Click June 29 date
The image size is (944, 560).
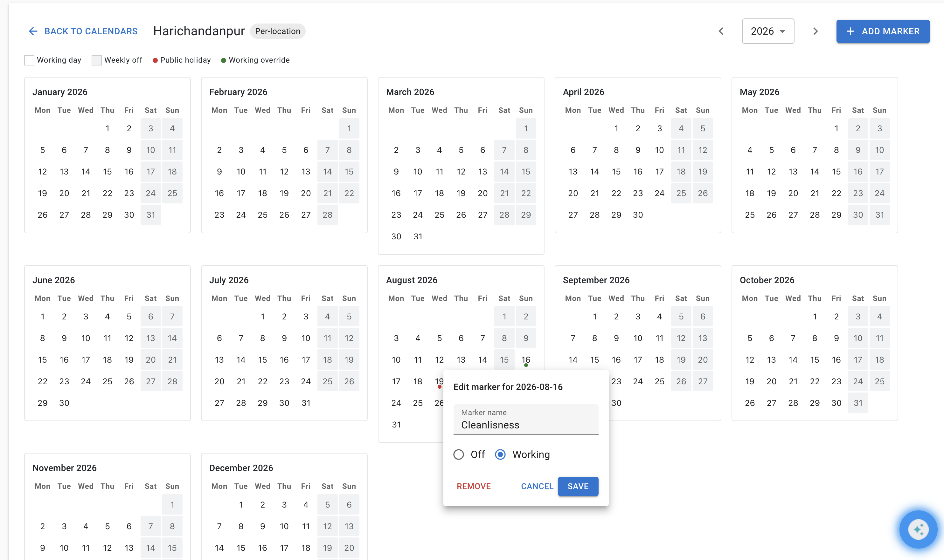(x=42, y=403)
